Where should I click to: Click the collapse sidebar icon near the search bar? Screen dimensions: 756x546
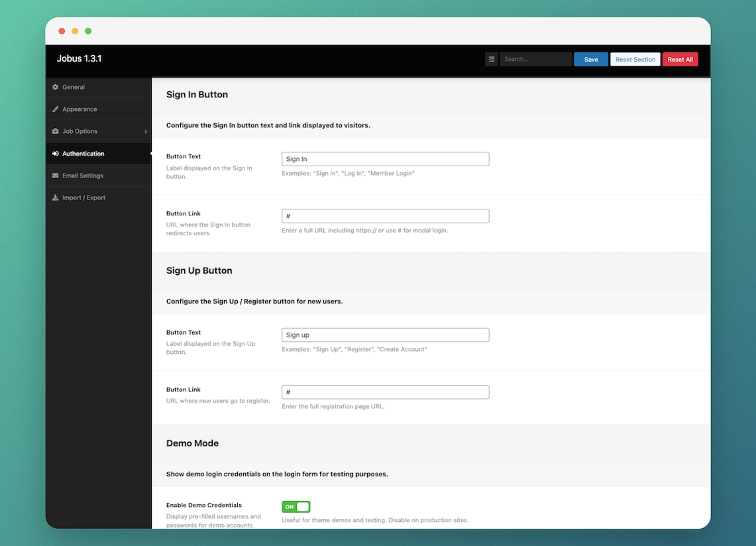point(491,59)
